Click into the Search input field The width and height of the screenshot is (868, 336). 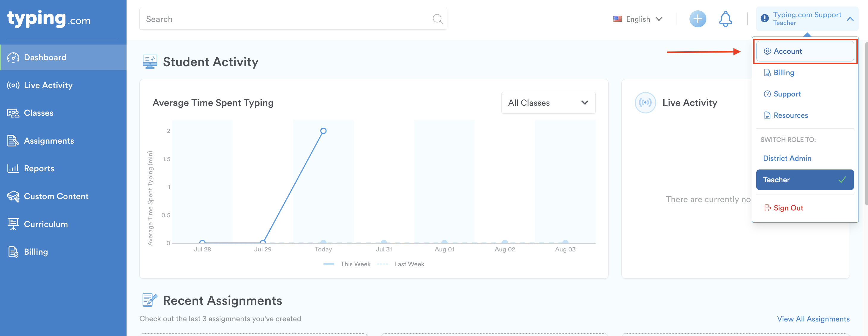(x=286, y=19)
